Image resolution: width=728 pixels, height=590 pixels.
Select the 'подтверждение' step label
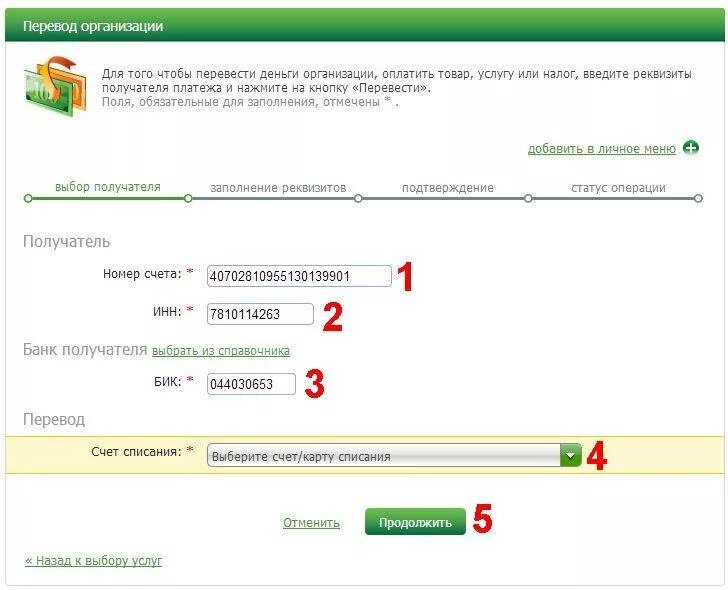tap(448, 188)
